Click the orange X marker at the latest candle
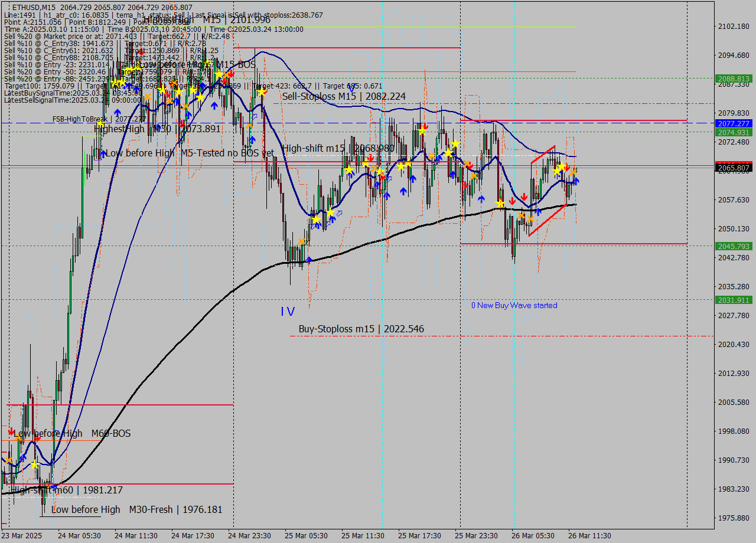Viewport: 756px width, 543px height. 572,172
